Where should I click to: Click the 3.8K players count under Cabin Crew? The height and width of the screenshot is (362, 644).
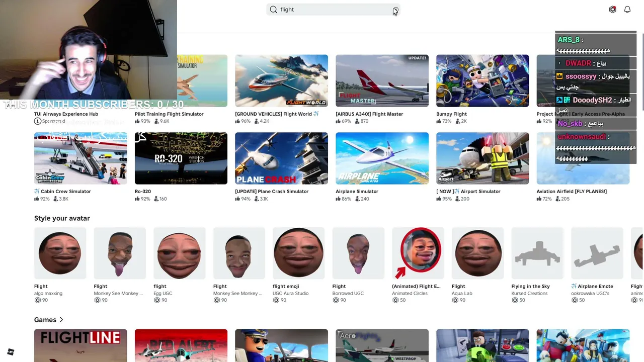click(x=60, y=199)
